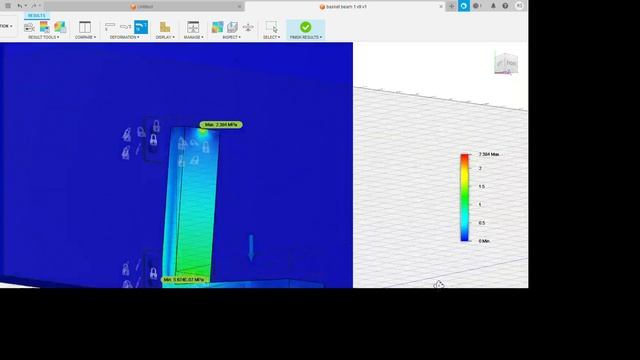Open the user account avatar

[519, 6]
